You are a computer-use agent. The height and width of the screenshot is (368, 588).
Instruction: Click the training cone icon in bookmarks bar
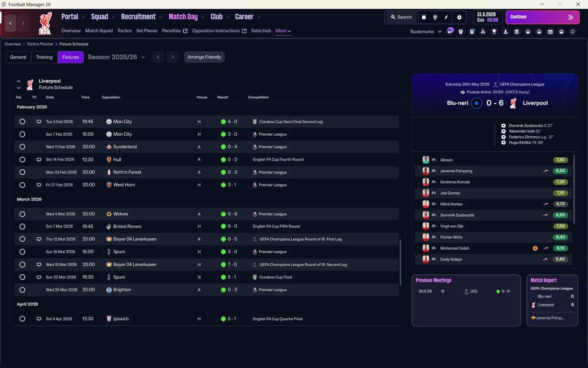tap(505, 32)
